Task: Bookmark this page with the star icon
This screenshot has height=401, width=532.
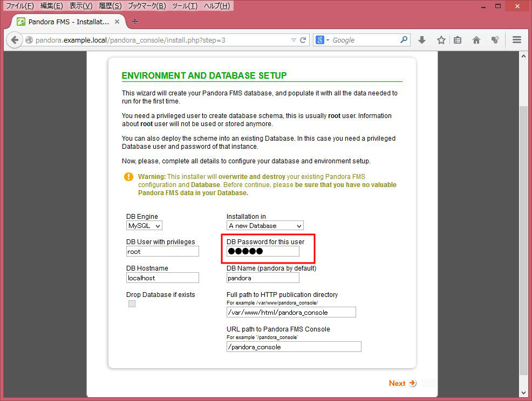Action: (x=441, y=40)
